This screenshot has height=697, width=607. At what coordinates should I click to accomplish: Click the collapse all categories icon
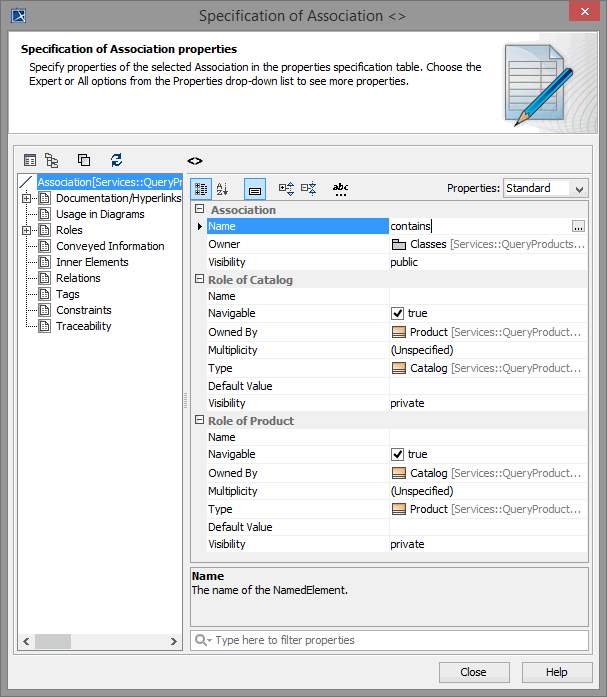click(308, 188)
